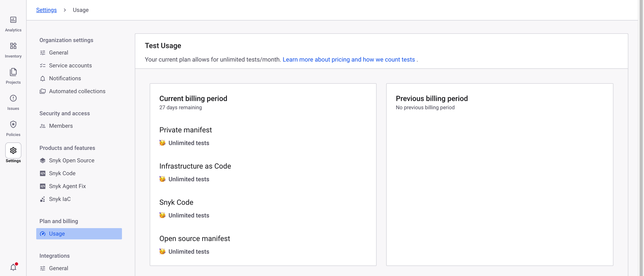Click the 27 days remaining text
644x276 pixels.
point(181,108)
